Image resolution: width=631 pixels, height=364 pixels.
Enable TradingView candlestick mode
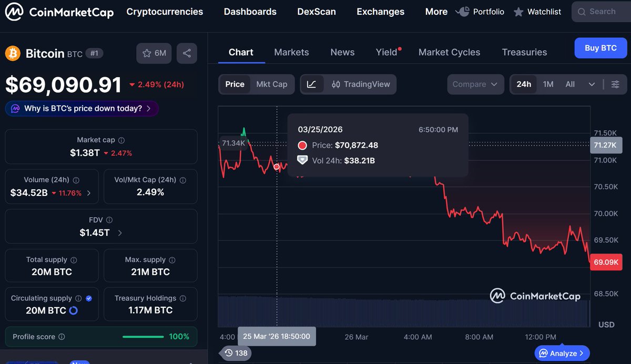(335, 84)
